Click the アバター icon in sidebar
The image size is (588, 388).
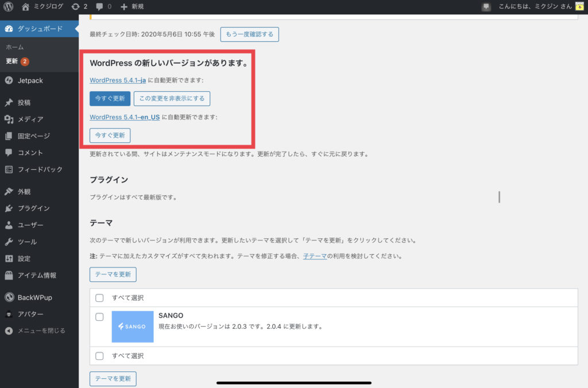pyautogui.click(x=9, y=314)
